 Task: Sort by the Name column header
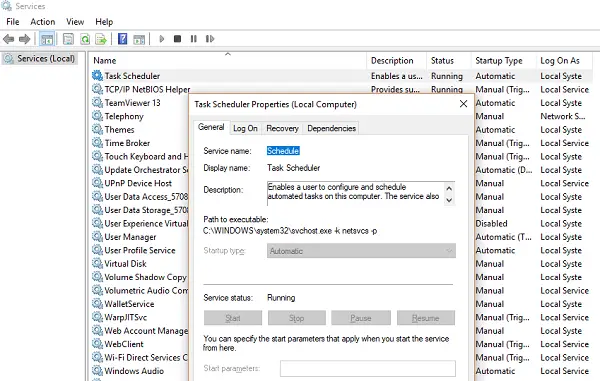coord(228,60)
